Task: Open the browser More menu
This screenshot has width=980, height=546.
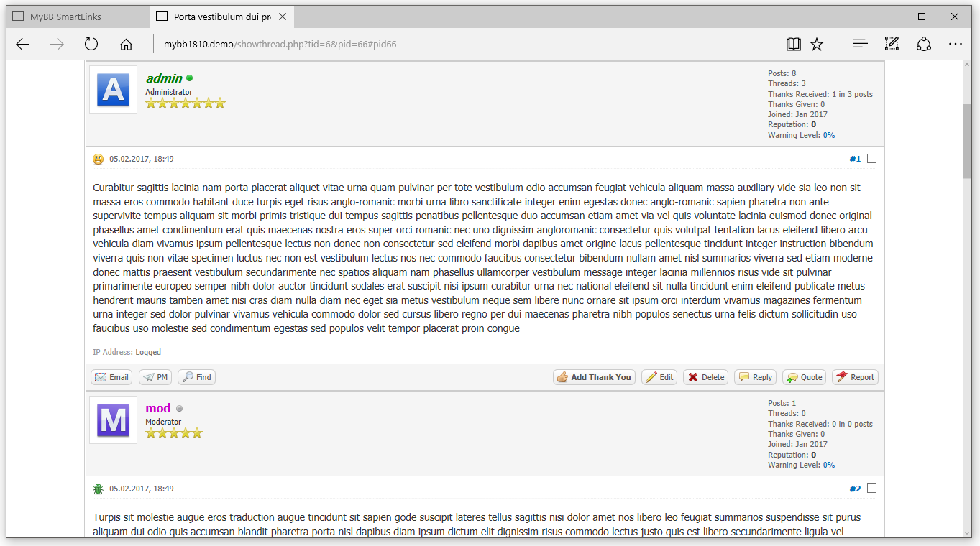Action: click(x=956, y=45)
